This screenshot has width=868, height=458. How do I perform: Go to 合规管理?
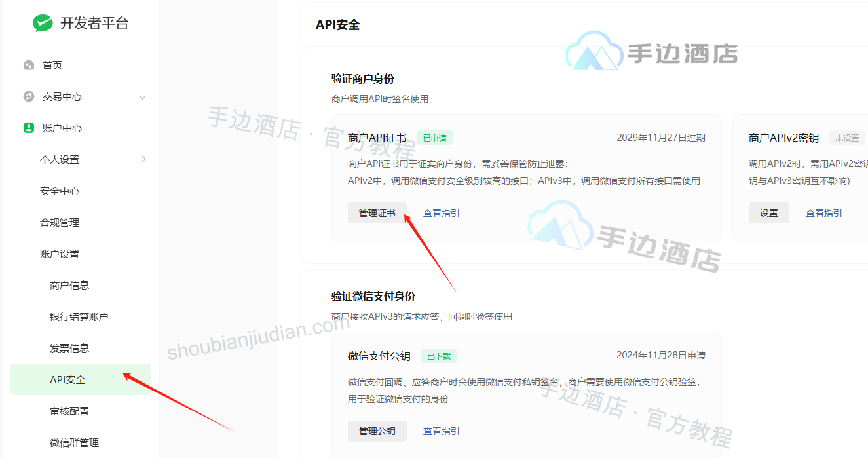(x=60, y=222)
